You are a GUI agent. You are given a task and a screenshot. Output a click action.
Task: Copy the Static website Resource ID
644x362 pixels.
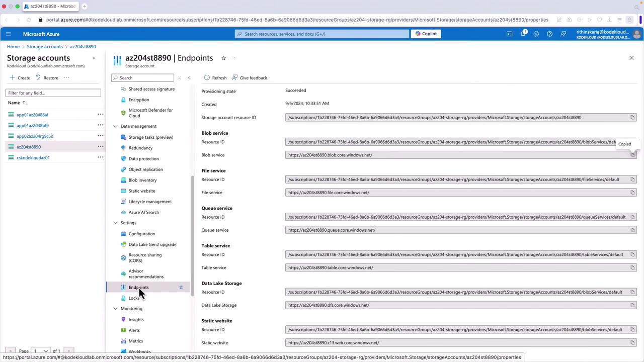coord(632,330)
